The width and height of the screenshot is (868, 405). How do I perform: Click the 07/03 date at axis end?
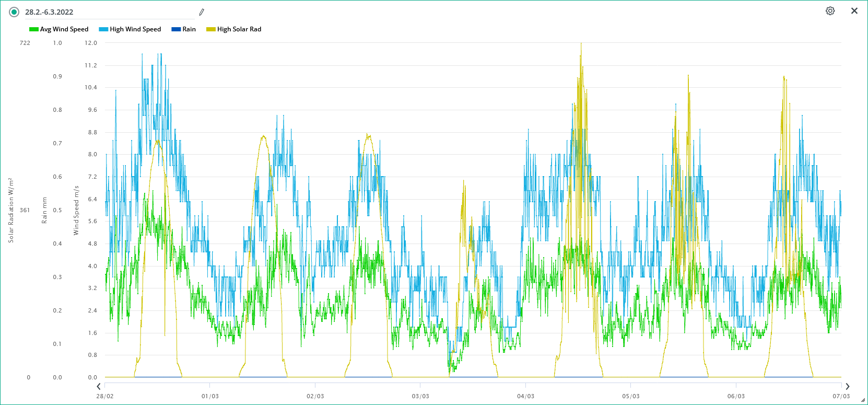tap(841, 396)
